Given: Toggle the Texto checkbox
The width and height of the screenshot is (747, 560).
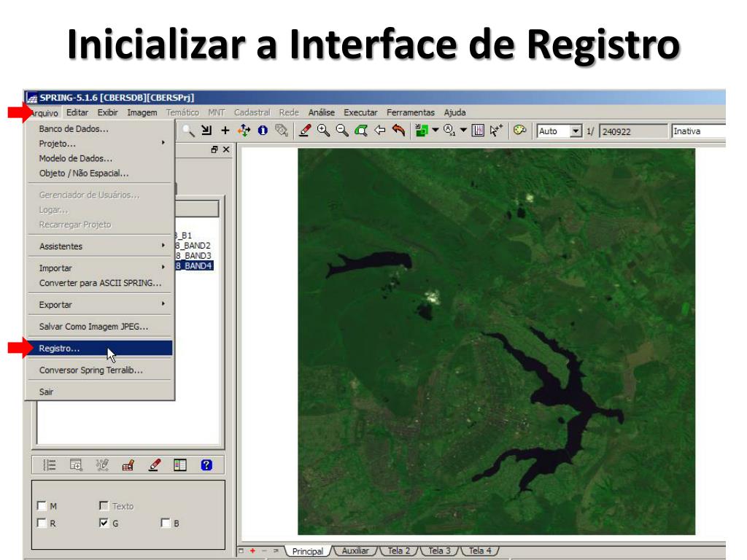Looking at the screenshot, I should tap(104, 506).
